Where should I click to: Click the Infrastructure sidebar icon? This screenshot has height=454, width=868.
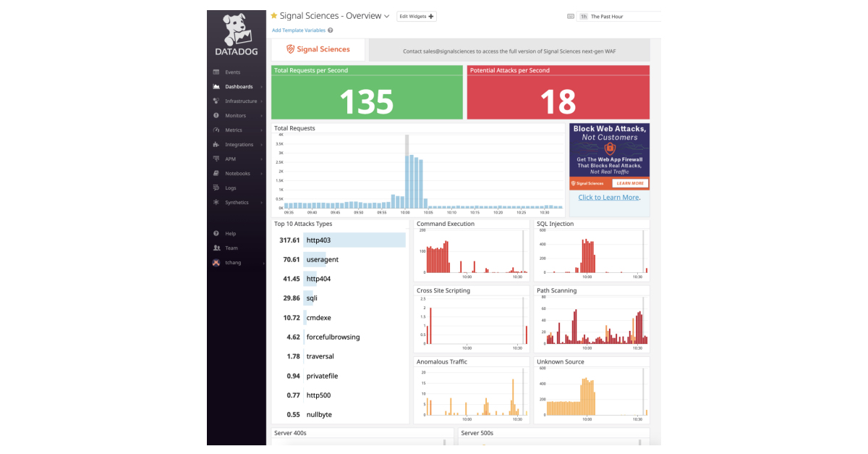click(x=216, y=101)
